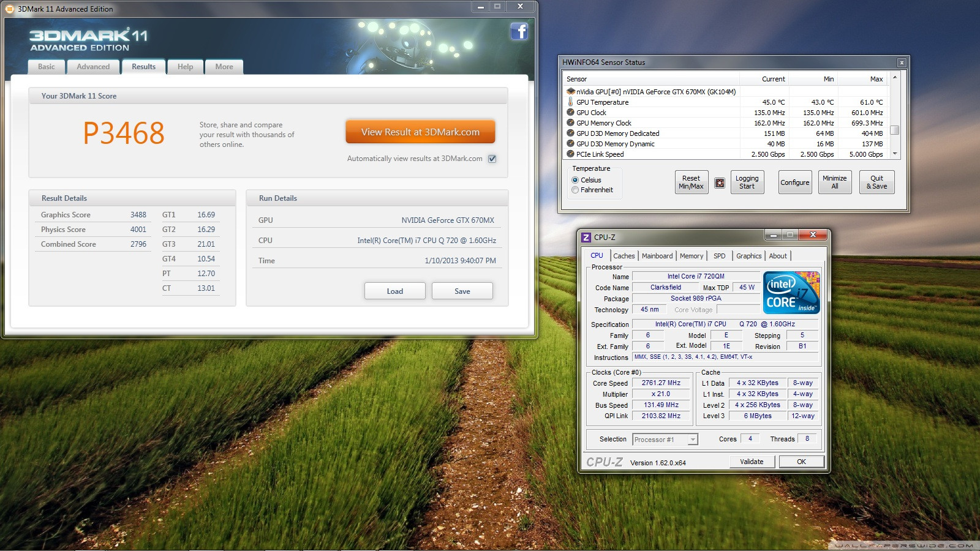
Task: Switch to the Memory tab in CPU-Z
Action: point(692,256)
